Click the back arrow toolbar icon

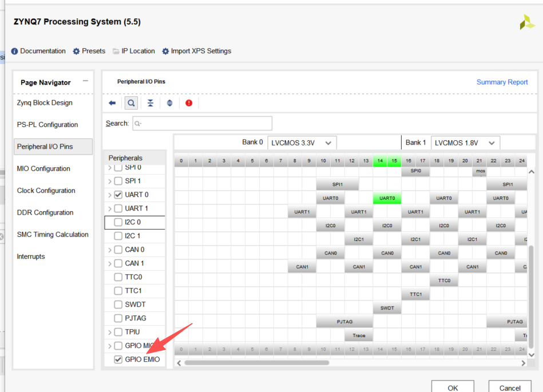pyautogui.click(x=112, y=103)
